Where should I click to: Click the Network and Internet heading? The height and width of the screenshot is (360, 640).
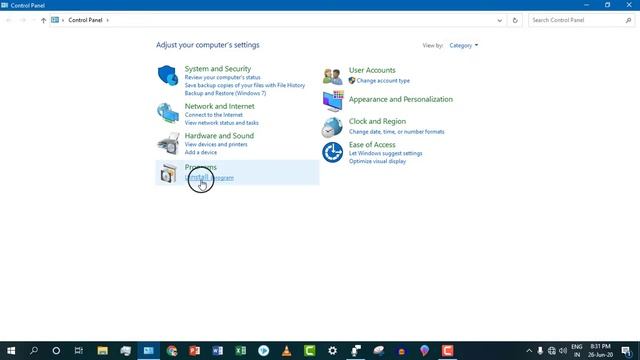(219, 106)
